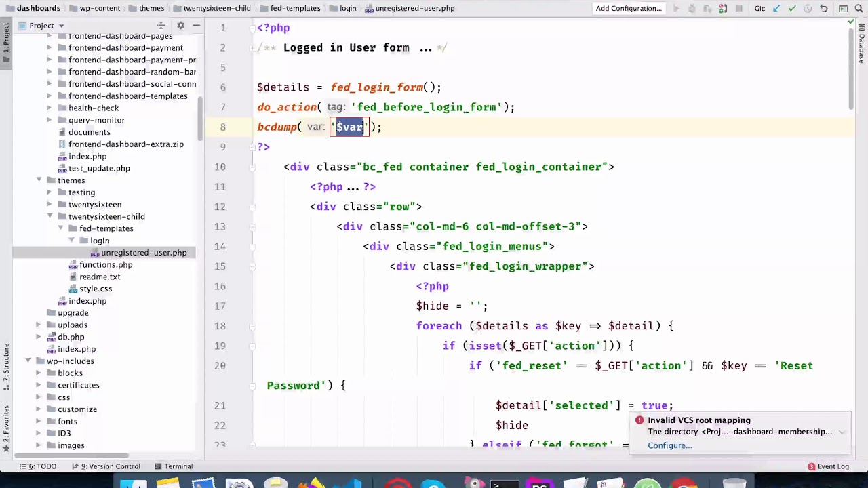This screenshot has height=488, width=868.
Task: Toggle fold marker at line 10
Action: (252, 167)
